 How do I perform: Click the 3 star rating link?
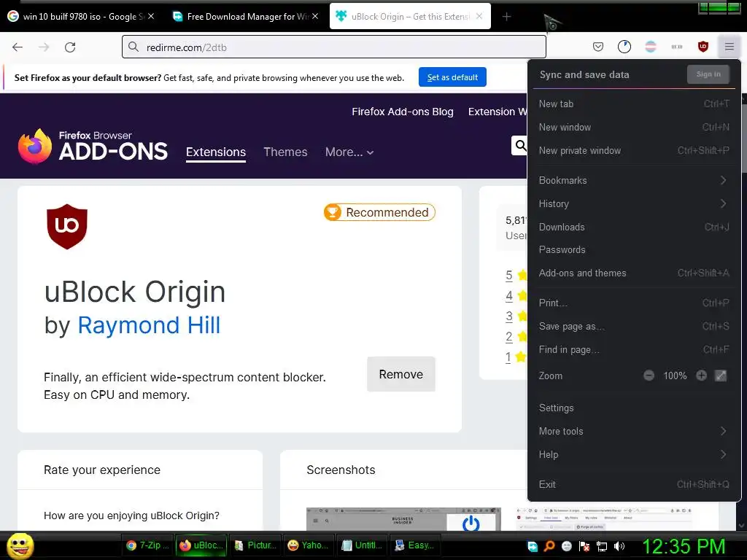(508, 316)
